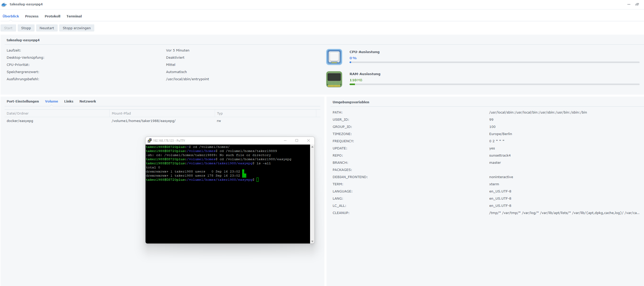Click the 110 MB RAM usage value
The width and height of the screenshot is (644, 286).
click(356, 80)
